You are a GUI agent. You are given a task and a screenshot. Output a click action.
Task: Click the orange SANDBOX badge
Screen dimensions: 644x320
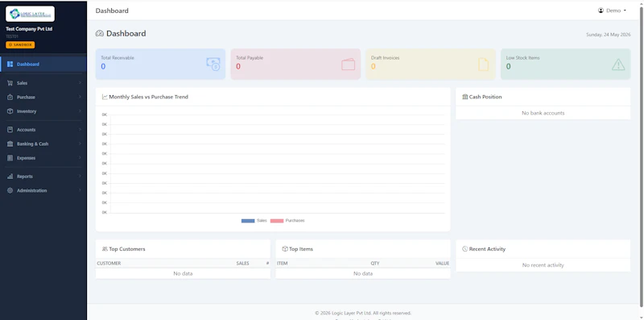tap(20, 45)
